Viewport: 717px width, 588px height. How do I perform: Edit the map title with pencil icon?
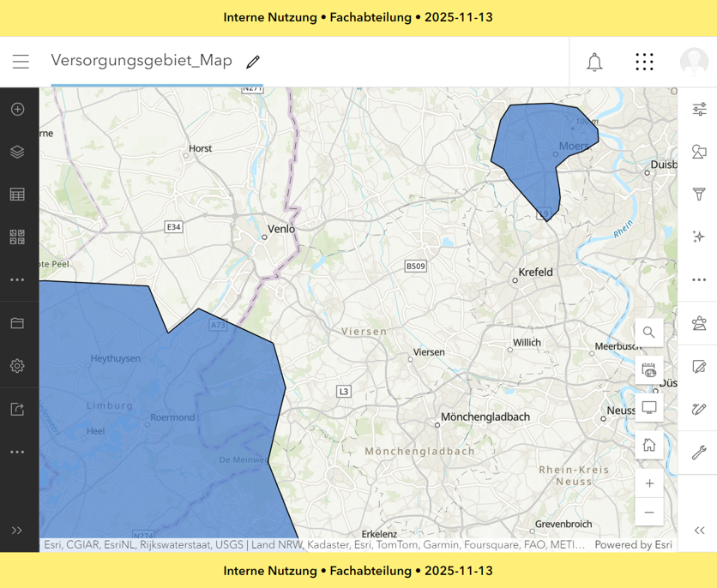coord(253,62)
